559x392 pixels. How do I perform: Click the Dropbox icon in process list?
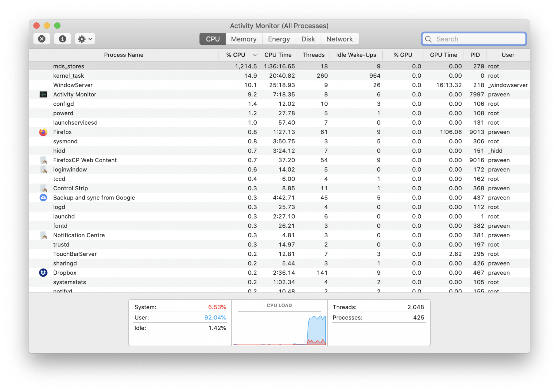pyautogui.click(x=43, y=273)
